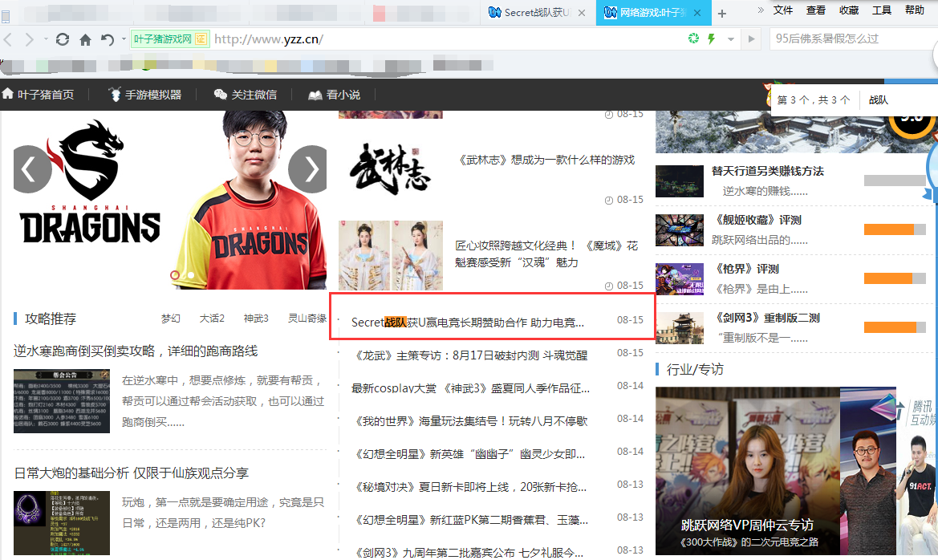Image resolution: width=938 pixels, height=560 pixels.
Task: Expand the hidden toolbar chevron near 文件
Action: point(761,10)
